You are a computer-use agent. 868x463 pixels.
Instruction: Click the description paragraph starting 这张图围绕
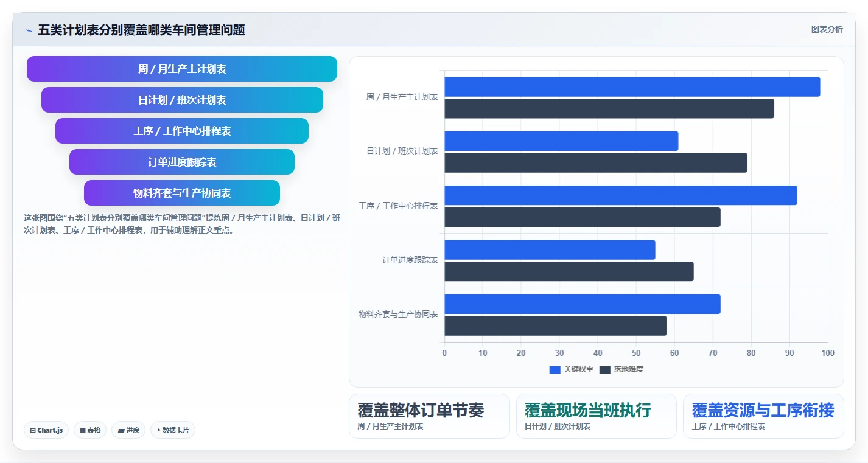182,224
